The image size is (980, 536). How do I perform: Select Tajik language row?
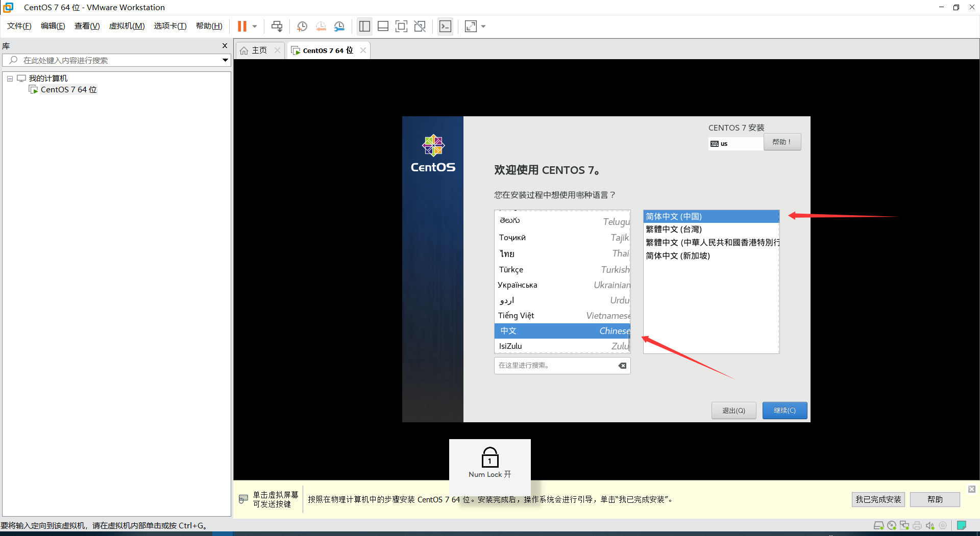tap(562, 237)
